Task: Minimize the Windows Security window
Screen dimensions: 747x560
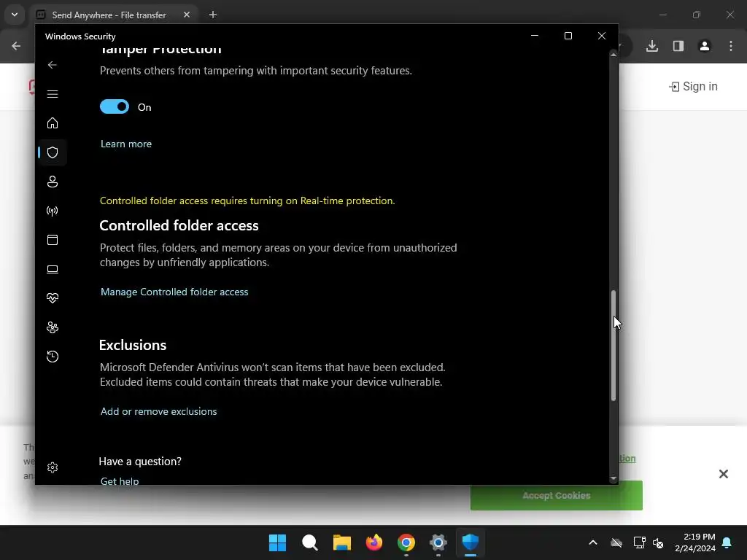Action: point(535,36)
